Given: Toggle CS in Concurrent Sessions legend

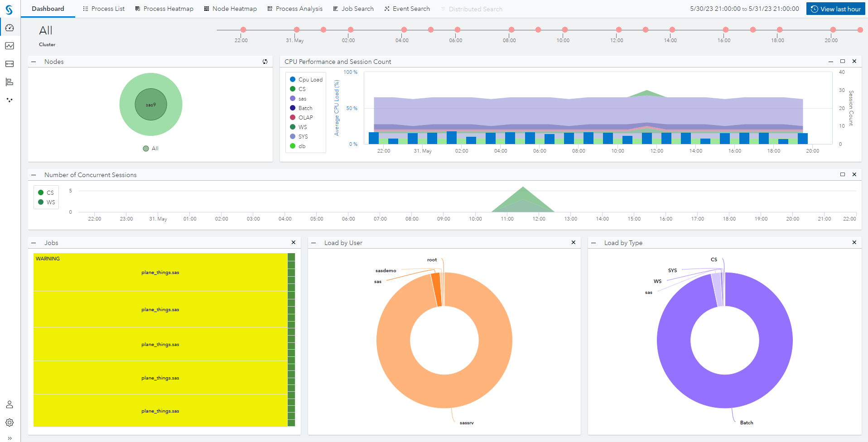Looking at the screenshot, I should [x=46, y=192].
